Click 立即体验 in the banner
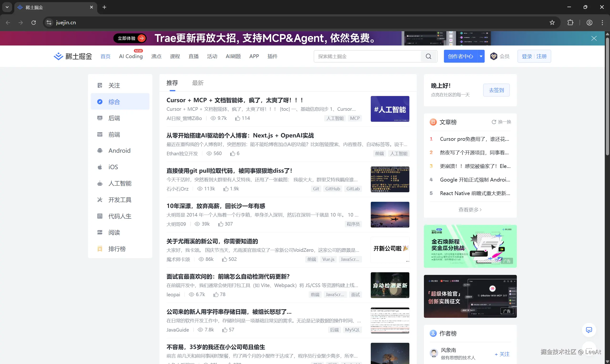 130,38
